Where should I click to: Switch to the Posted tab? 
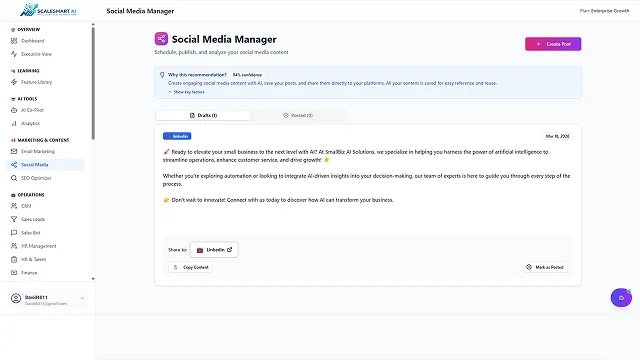click(x=298, y=116)
